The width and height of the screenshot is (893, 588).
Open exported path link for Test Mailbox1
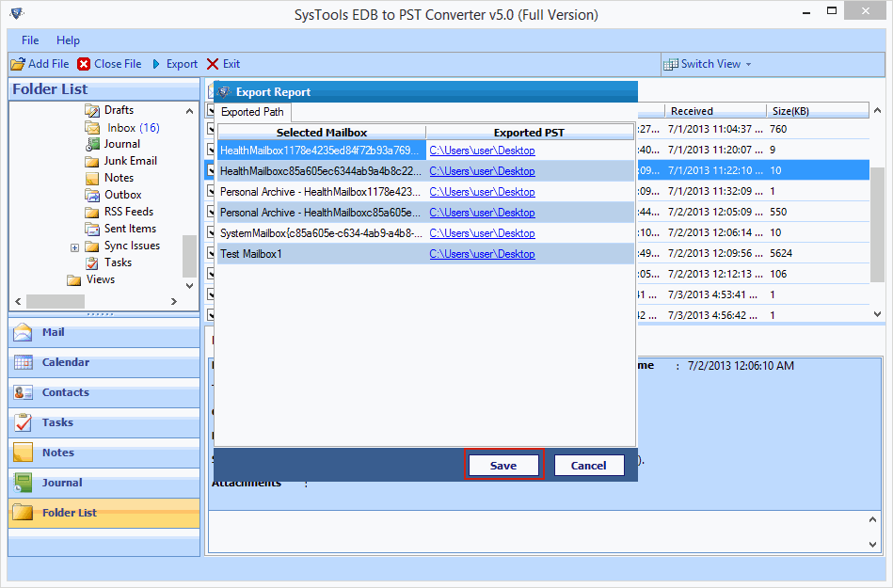pyautogui.click(x=482, y=254)
